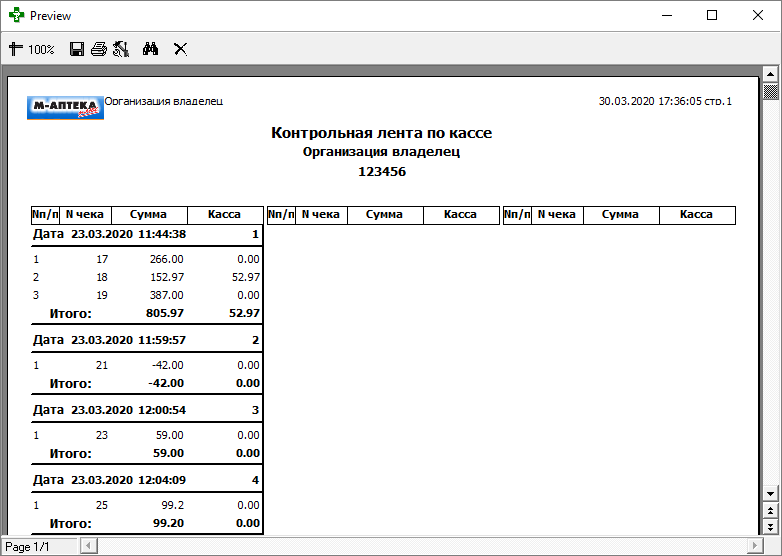Print the report using the printer icon

[98, 49]
